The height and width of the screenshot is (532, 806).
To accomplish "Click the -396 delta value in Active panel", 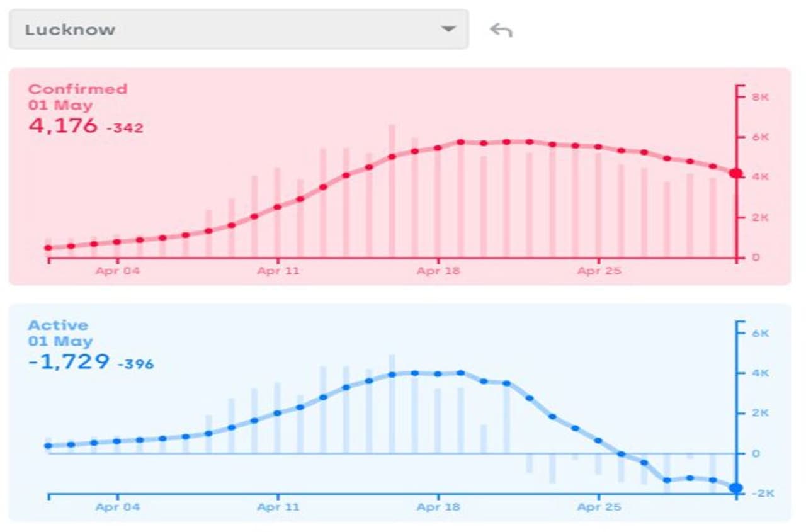I will pyautogui.click(x=135, y=364).
